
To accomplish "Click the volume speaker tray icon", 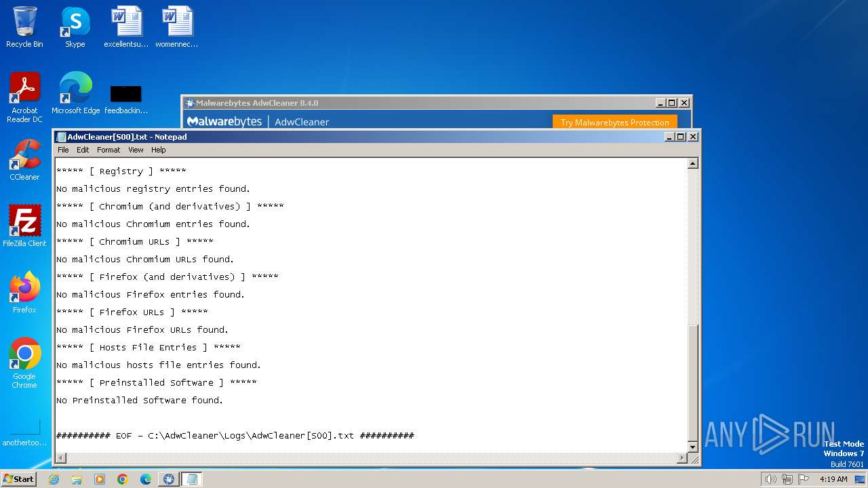I will [x=770, y=479].
